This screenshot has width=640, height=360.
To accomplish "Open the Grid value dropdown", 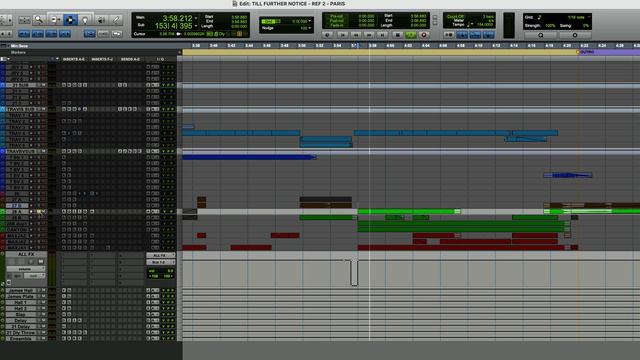I will point(310,21).
